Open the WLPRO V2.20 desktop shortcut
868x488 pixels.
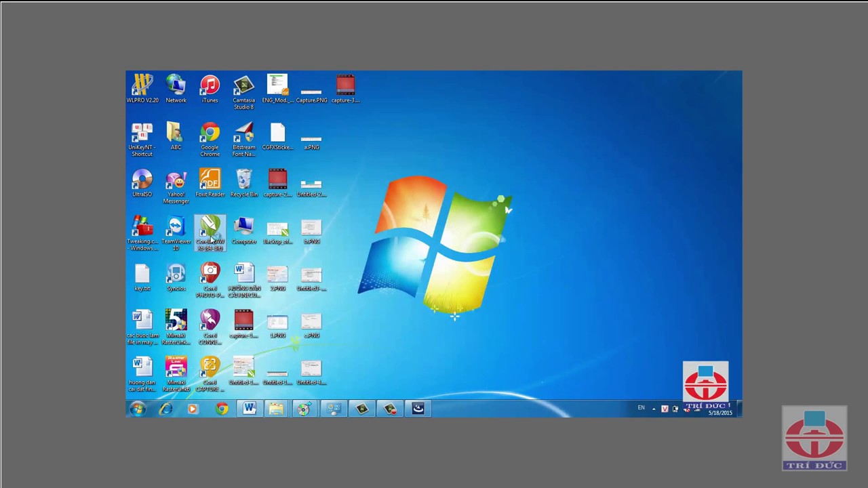(142, 89)
